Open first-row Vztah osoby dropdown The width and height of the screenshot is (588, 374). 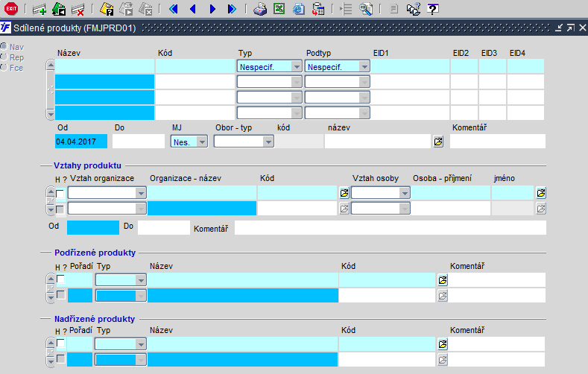381,193
